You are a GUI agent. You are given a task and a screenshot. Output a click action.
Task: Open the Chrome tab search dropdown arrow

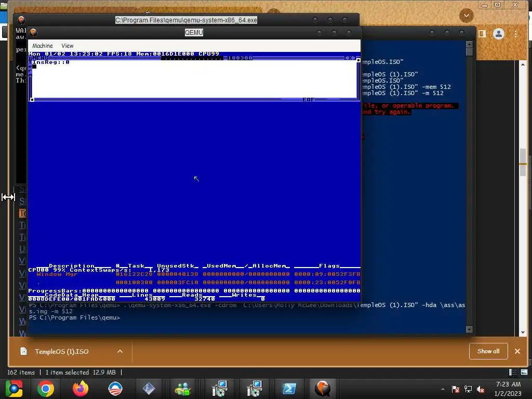point(467,16)
